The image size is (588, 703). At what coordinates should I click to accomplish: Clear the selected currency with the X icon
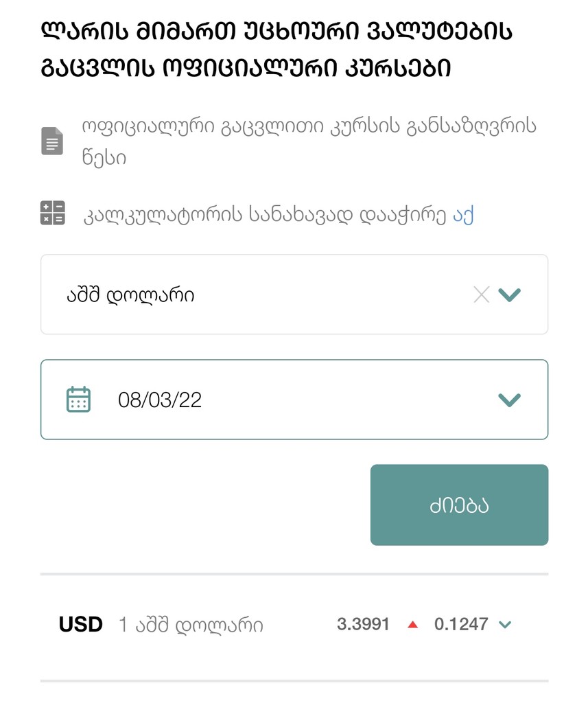pos(482,295)
